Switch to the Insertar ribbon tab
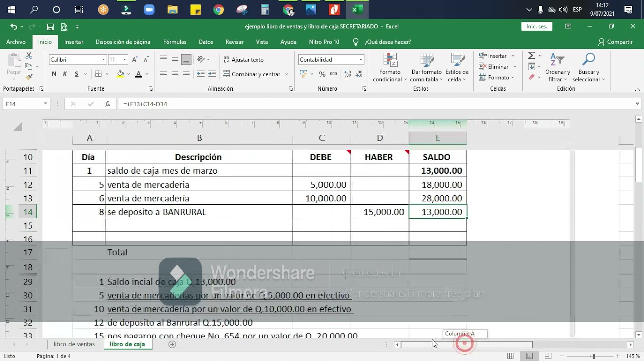This screenshot has width=644, height=362. pyautogui.click(x=73, y=42)
